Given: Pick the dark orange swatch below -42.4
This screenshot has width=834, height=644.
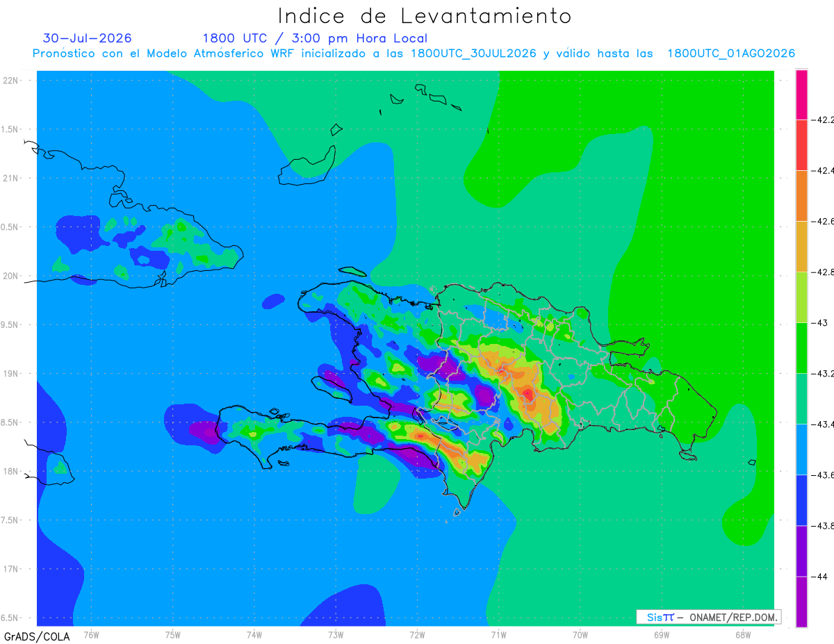Looking at the screenshot, I should click(801, 196).
